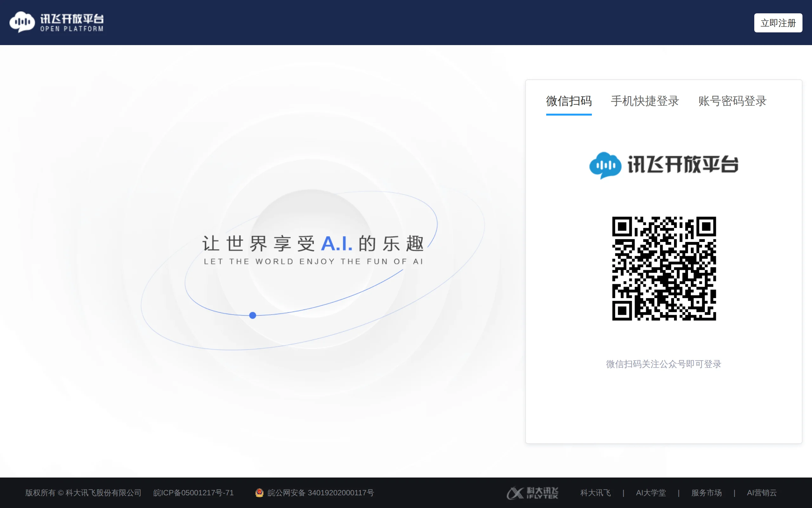The height and width of the screenshot is (508, 812).
Task: Click the police badge icon in the footer
Action: (x=259, y=492)
